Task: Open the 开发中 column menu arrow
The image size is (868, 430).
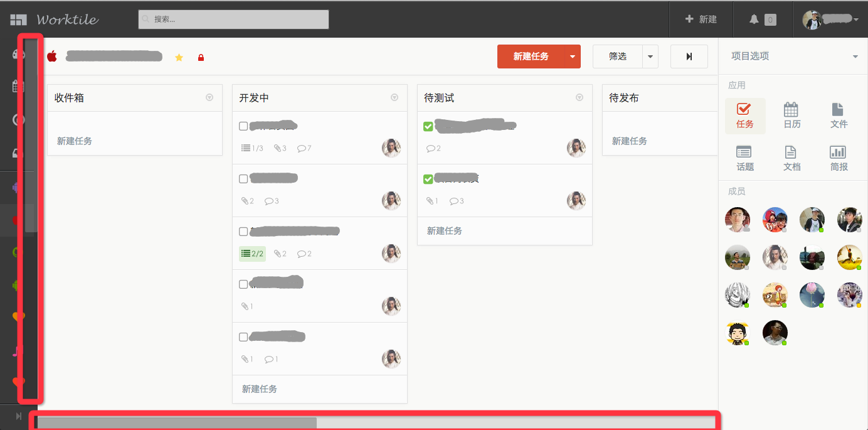Action: pos(394,97)
